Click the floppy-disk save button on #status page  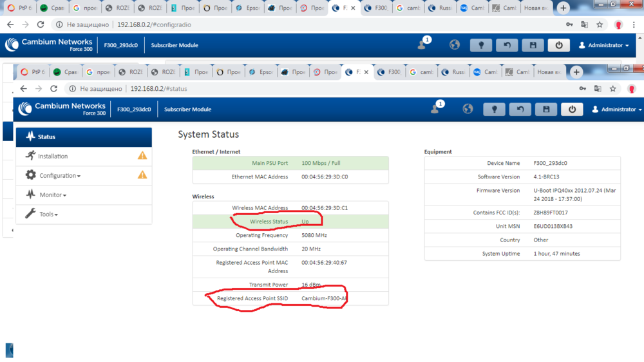click(x=546, y=110)
